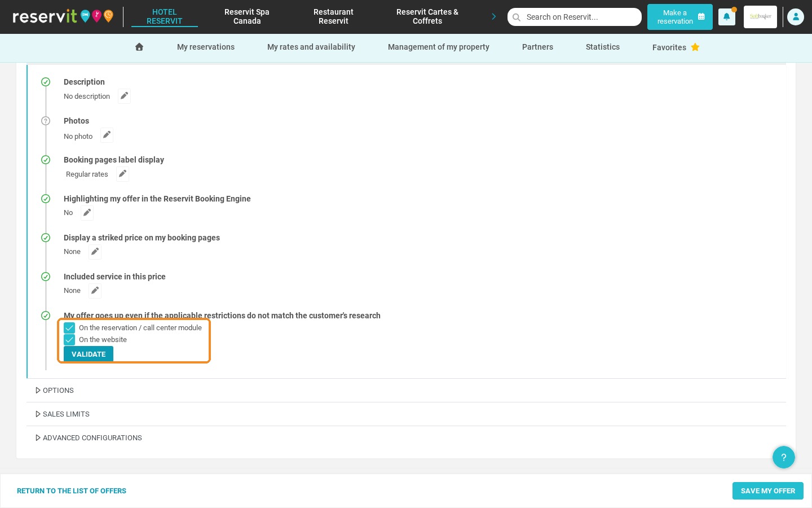Image resolution: width=812 pixels, height=508 pixels.
Task: Open the My reservations menu
Action: pyautogui.click(x=206, y=47)
